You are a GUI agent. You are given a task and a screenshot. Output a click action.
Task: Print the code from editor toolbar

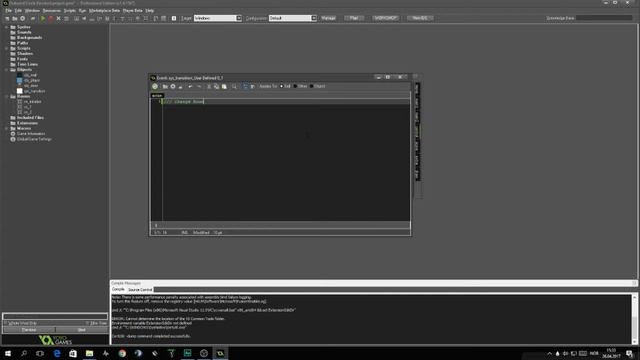coord(180,87)
